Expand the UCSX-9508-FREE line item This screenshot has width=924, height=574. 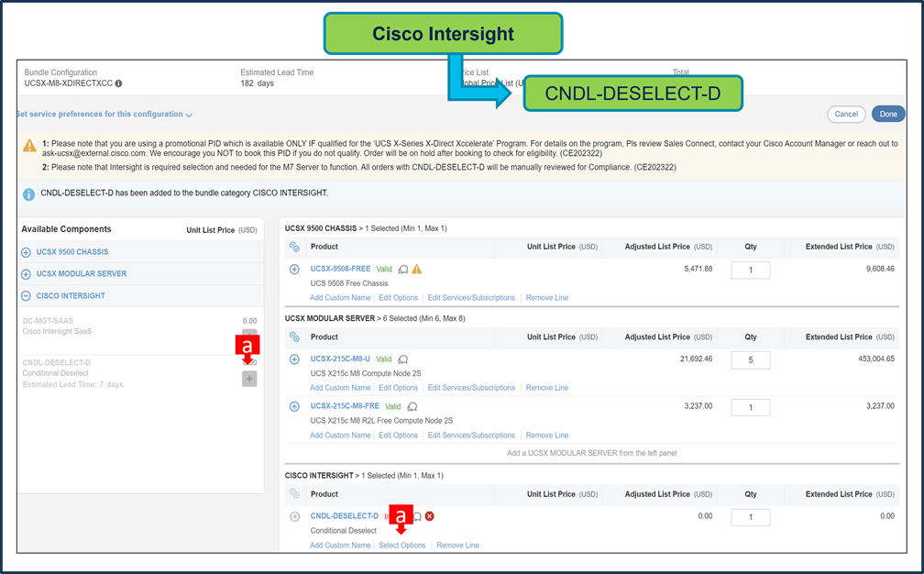pos(294,270)
